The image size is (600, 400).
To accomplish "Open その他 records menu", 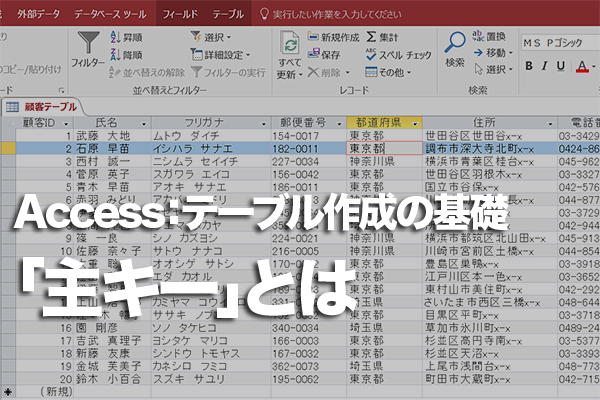I will [x=388, y=72].
